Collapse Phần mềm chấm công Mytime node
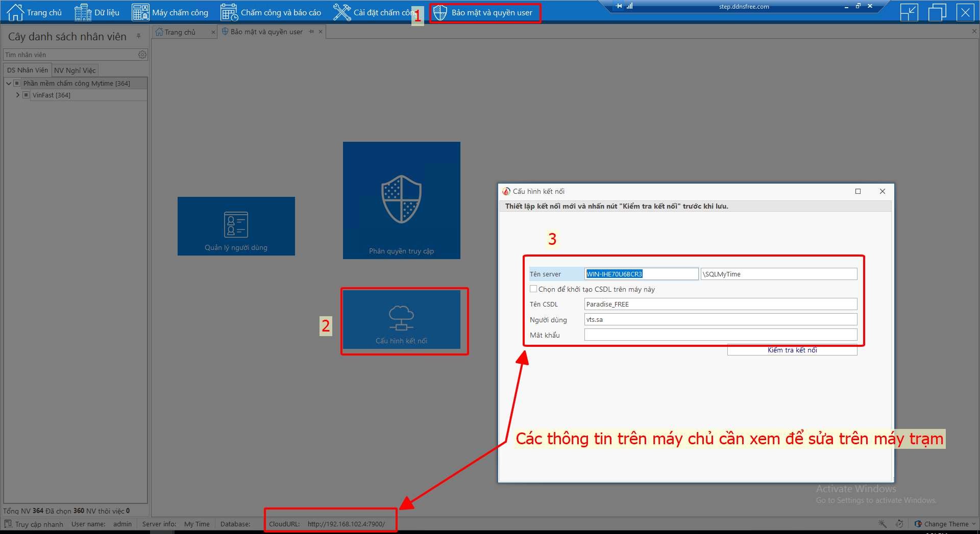This screenshot has width=980, height=534. pyautogui.click(x=9, y=83)
